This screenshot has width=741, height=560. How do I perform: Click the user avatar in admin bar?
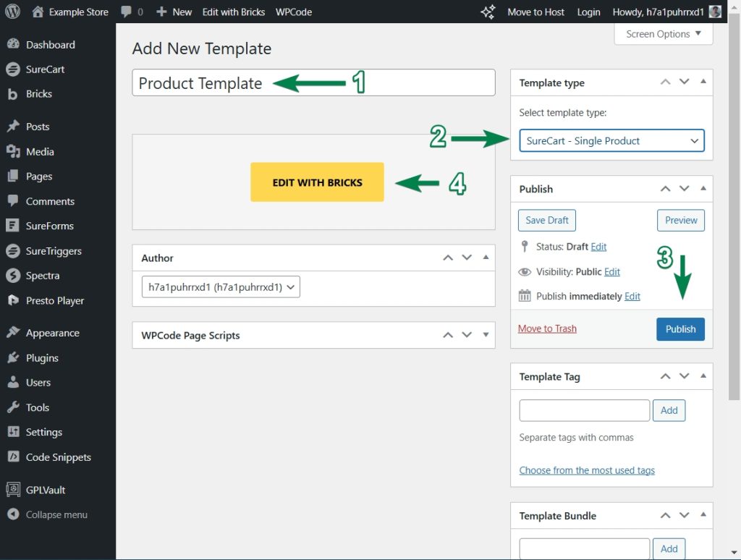click(715, 12)
